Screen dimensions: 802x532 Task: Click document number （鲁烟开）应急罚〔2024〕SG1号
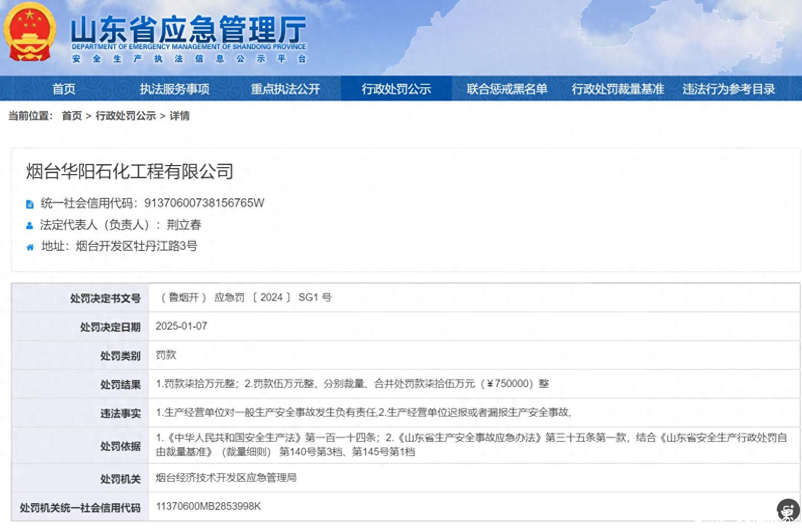coord(245,297)
